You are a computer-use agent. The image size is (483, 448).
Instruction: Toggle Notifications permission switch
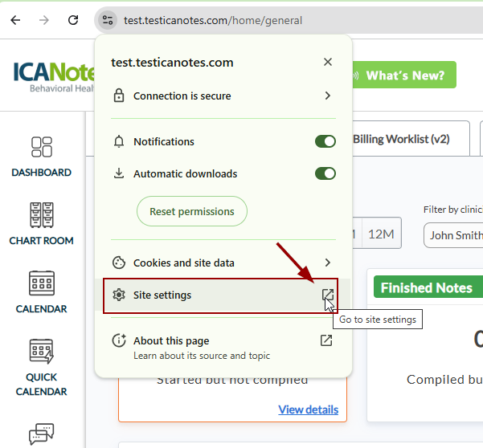[x=325, y=141]
